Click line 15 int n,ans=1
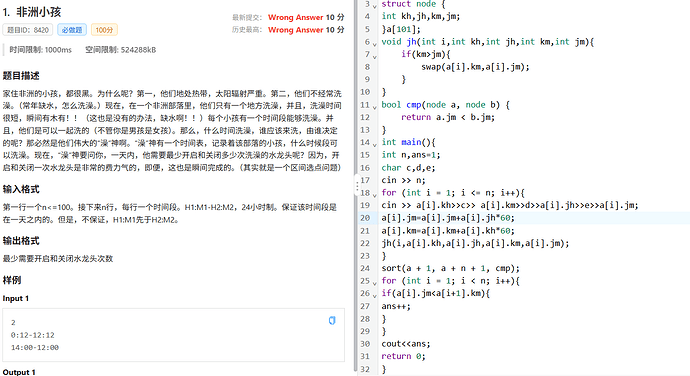 [x=411, y=155]
